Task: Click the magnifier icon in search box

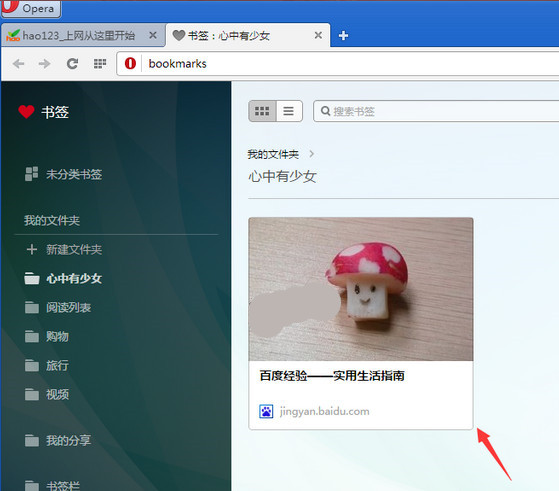Action: 325,111
